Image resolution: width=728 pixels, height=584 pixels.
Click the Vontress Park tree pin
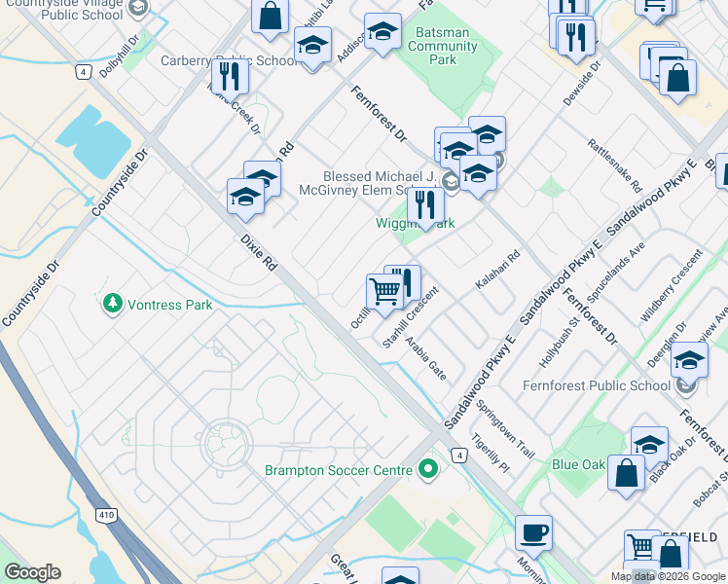tap(112, 304)
